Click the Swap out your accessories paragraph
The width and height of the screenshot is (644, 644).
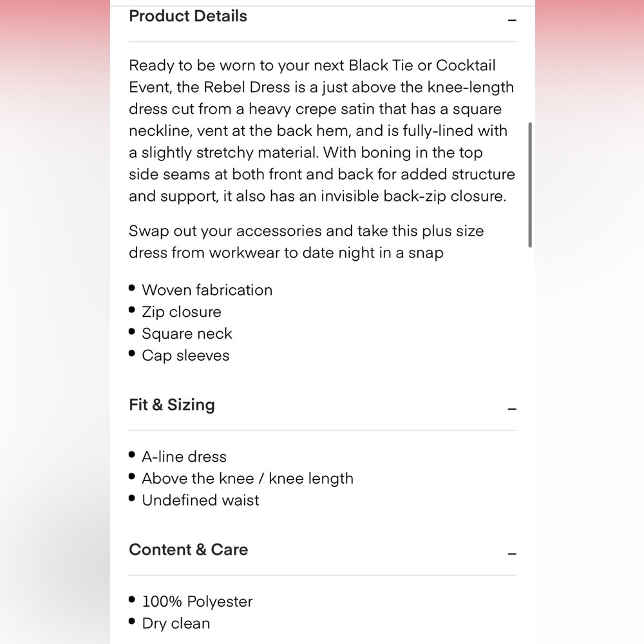click(x=306, y=241)
